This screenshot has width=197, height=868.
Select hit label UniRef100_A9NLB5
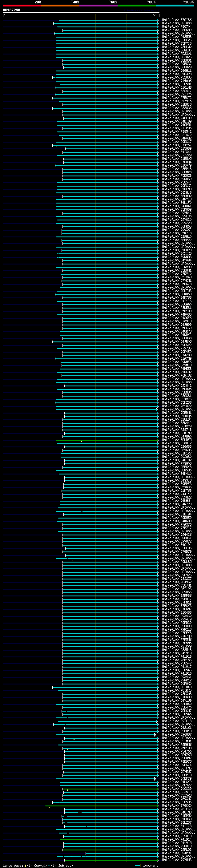tap(177, 562)
